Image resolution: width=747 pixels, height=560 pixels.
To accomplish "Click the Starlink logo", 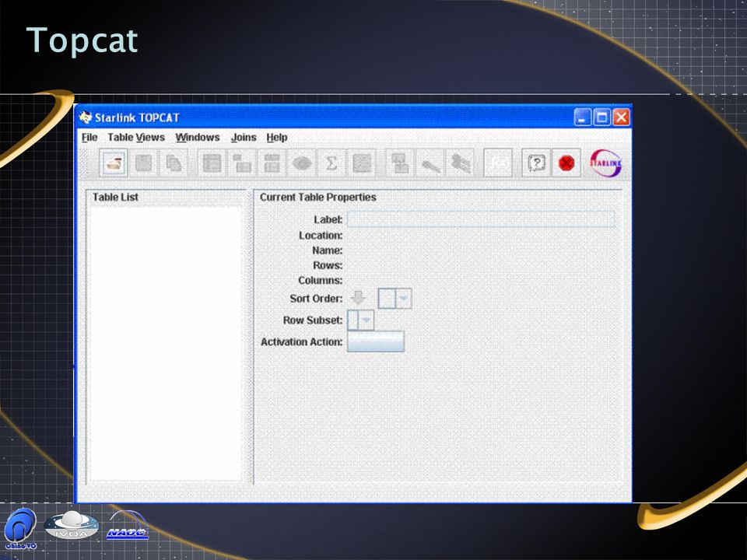I will pyautogui.click(x=606, y=163).
